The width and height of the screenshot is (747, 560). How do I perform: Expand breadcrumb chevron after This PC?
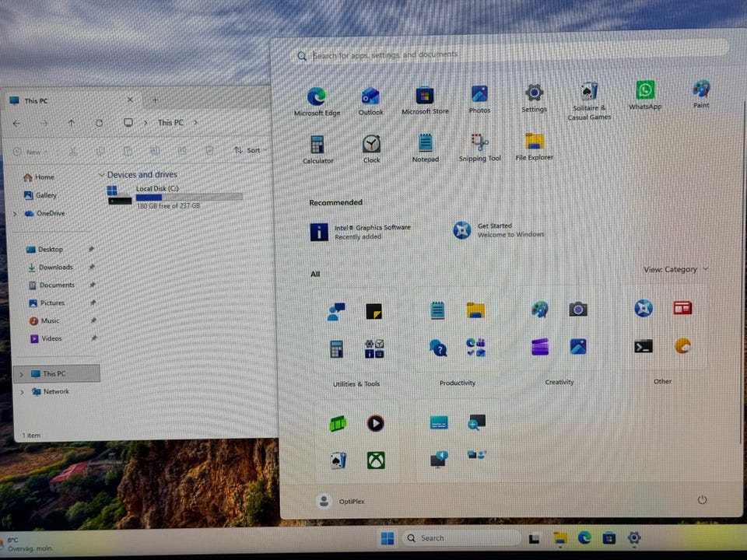coord(195,122)
